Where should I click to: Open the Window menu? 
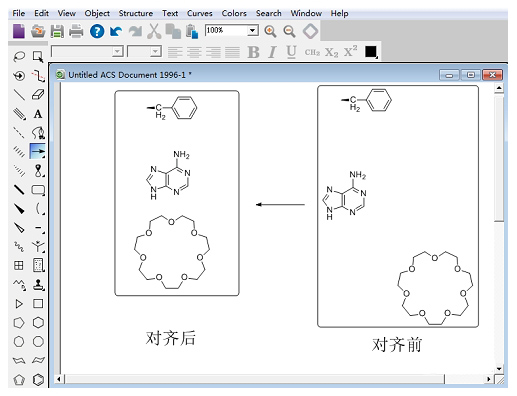click(x=306, y=13)
